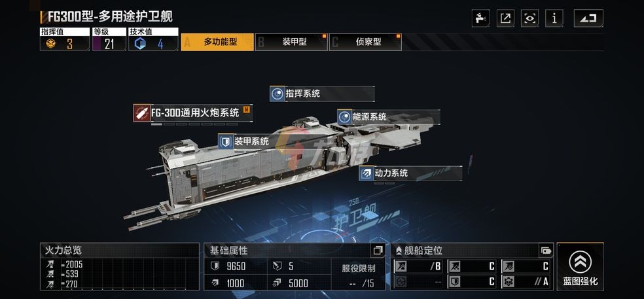The height and width of the screenshot is (299, 644).
Task: Open the 能源系统 module label
Action: coord(370,117)
